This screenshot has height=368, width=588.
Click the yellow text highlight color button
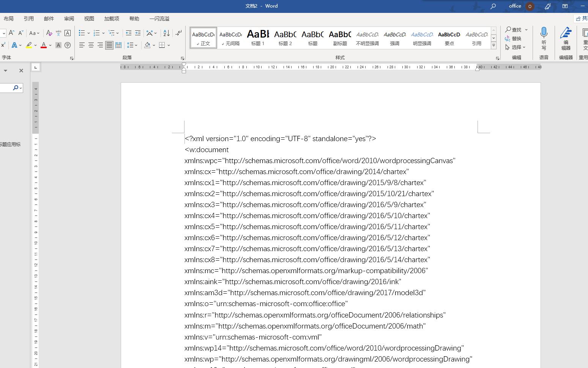[x=29, y=45]
